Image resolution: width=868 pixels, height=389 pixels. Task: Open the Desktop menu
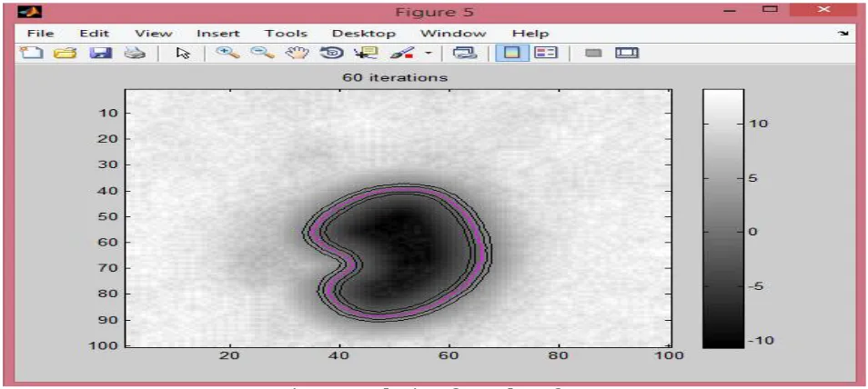pyautogui.click(x=364, y=34)
